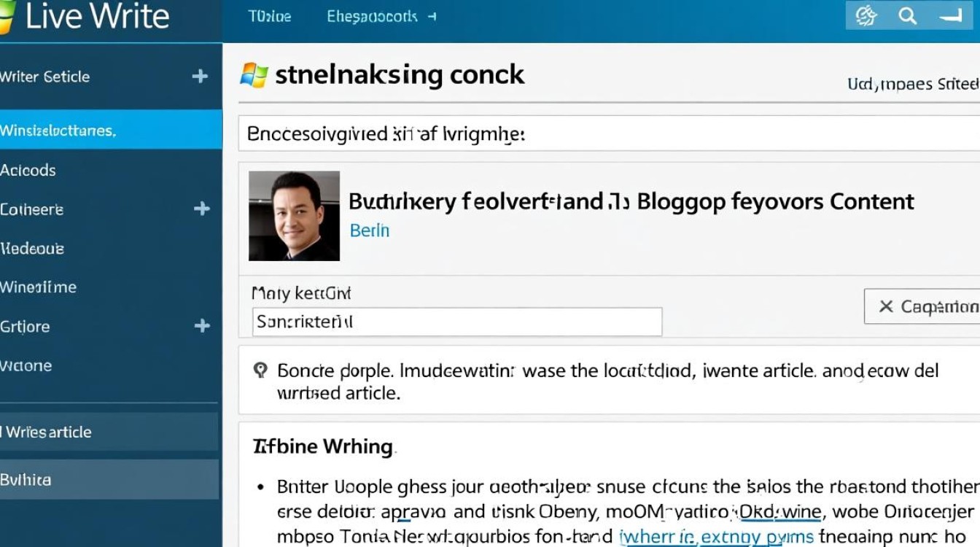Click the sync icon in the top toolbar
This screenshot has width=980, height=547.
point(867,15)
